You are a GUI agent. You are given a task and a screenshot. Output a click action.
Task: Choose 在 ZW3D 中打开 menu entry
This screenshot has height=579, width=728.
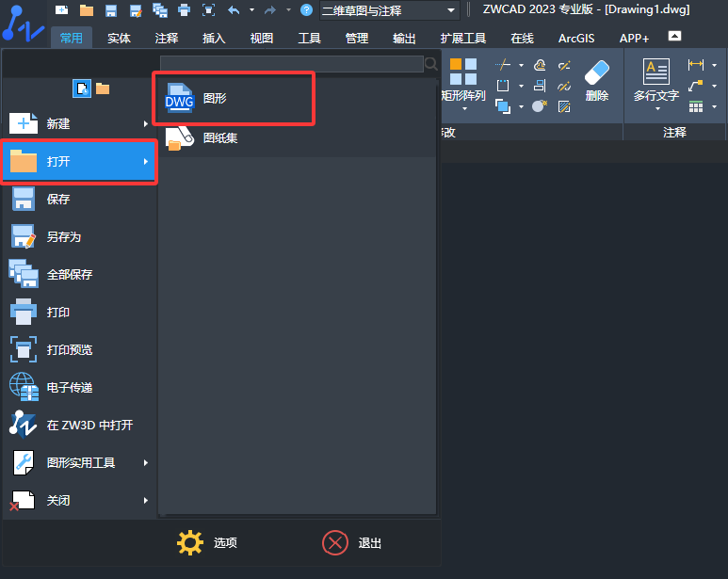pyautogui.click(x=78, y=425)
